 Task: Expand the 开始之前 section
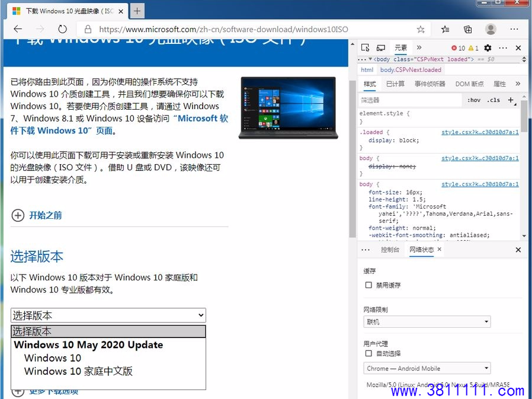pos(46,215)
